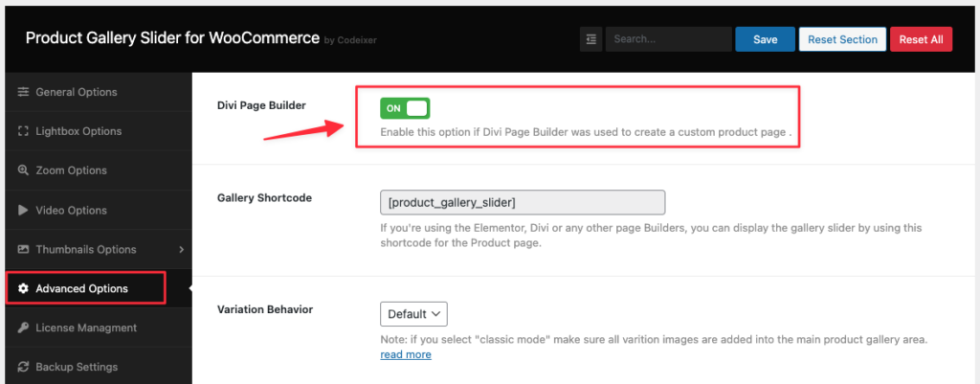The image size is (980, 384).
Task: Open General Options section
Action: point(99,92)
